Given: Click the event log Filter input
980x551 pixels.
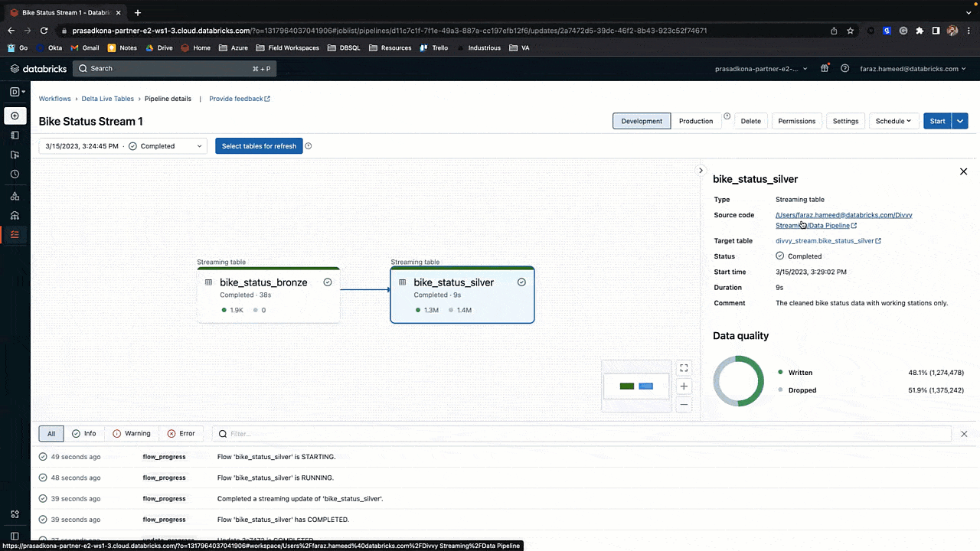Looking at the screenshot, I should pyautogui.click(x=581, y=434).
